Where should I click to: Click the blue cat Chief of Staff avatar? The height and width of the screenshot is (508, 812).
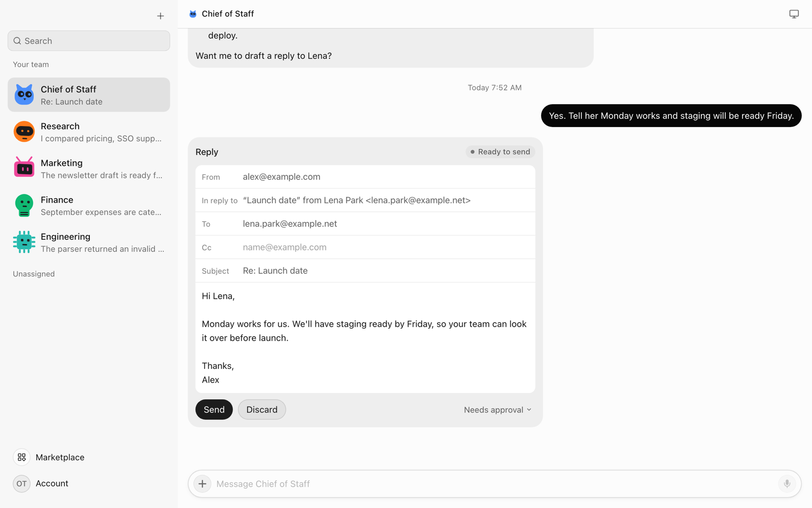tap(24, 95)
